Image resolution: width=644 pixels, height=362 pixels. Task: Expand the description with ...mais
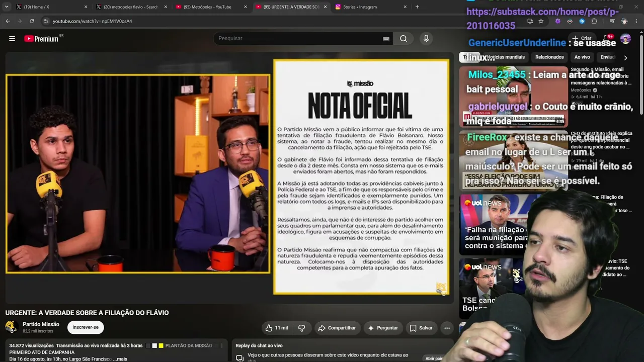coord(120,359)
